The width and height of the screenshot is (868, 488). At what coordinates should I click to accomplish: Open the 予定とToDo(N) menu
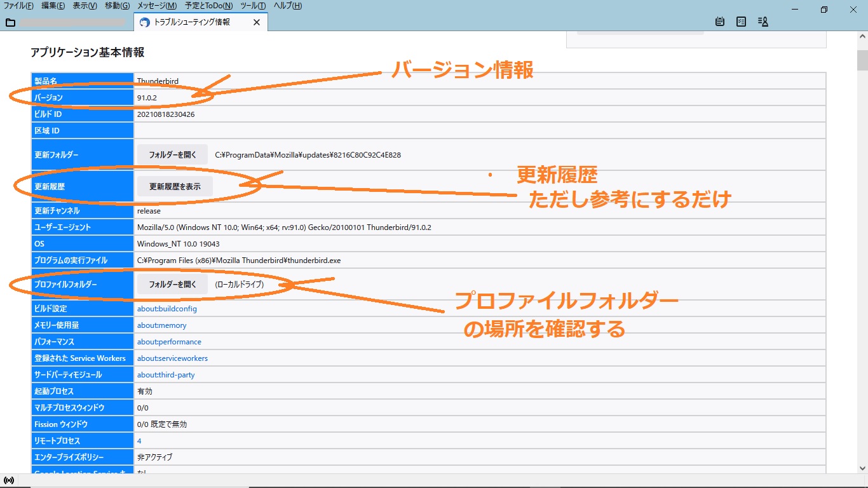pos(208,6)
